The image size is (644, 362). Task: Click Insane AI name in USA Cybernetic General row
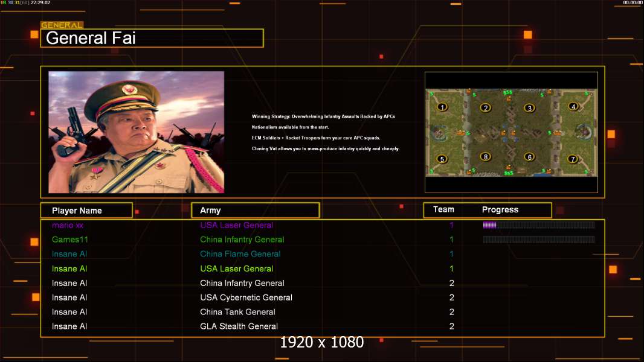tap(69, 297)
